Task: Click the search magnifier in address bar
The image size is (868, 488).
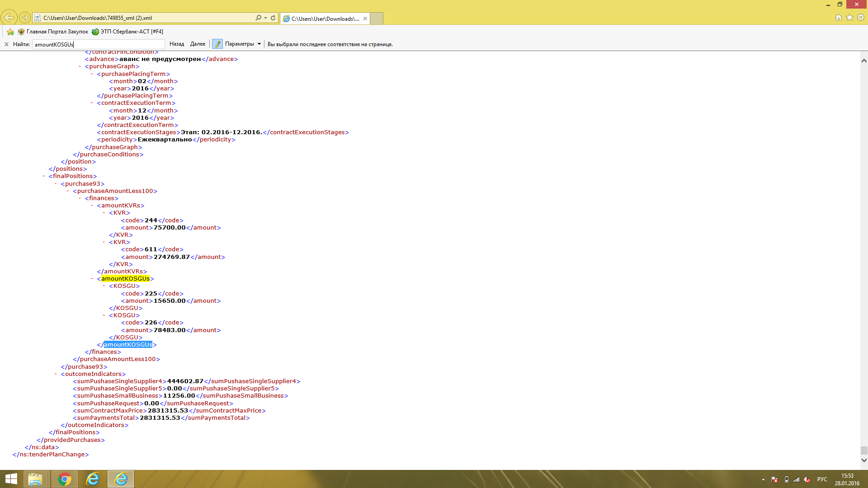Action: click(258, 18)
